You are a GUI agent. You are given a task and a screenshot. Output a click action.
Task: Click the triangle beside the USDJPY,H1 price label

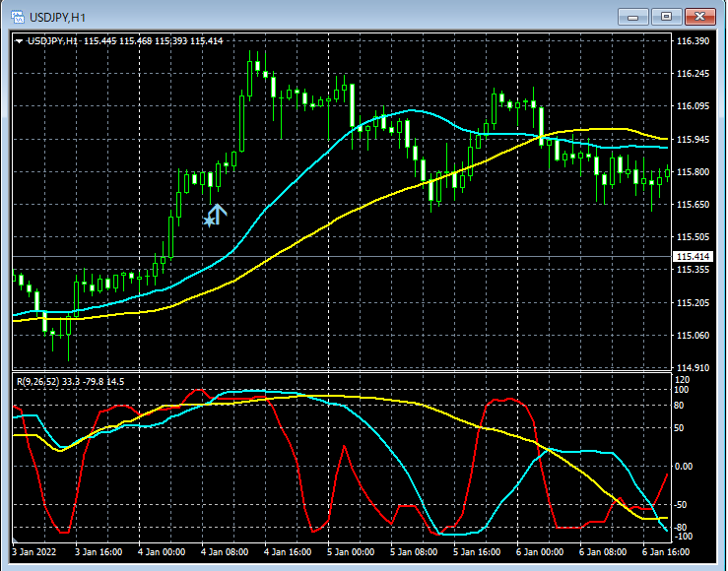[x=19, y=41]
